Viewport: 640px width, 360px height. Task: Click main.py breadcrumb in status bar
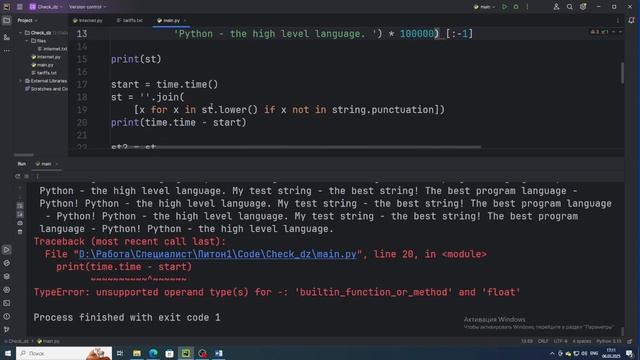[x=48, y=341]
